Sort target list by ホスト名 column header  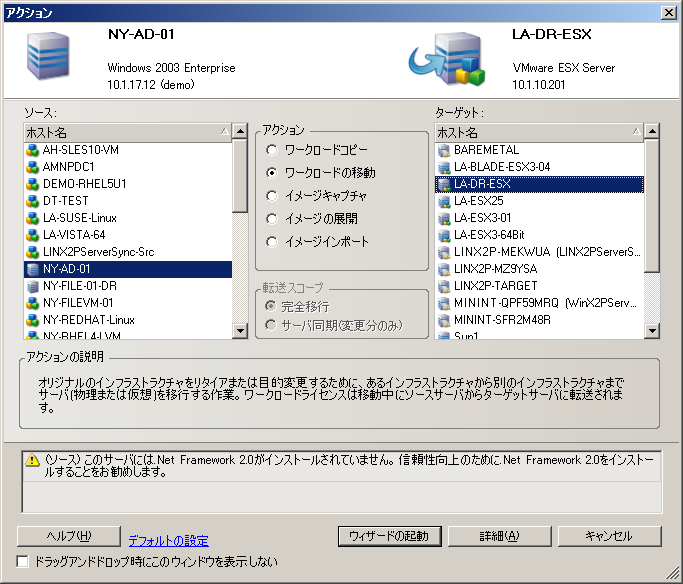[539, 132]
